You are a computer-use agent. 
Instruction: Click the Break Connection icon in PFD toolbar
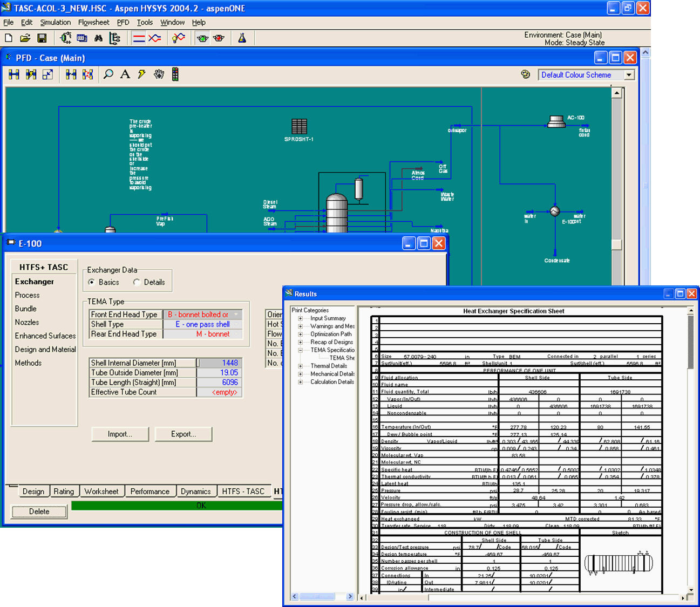pyautogui.click(x=71, y=74)
